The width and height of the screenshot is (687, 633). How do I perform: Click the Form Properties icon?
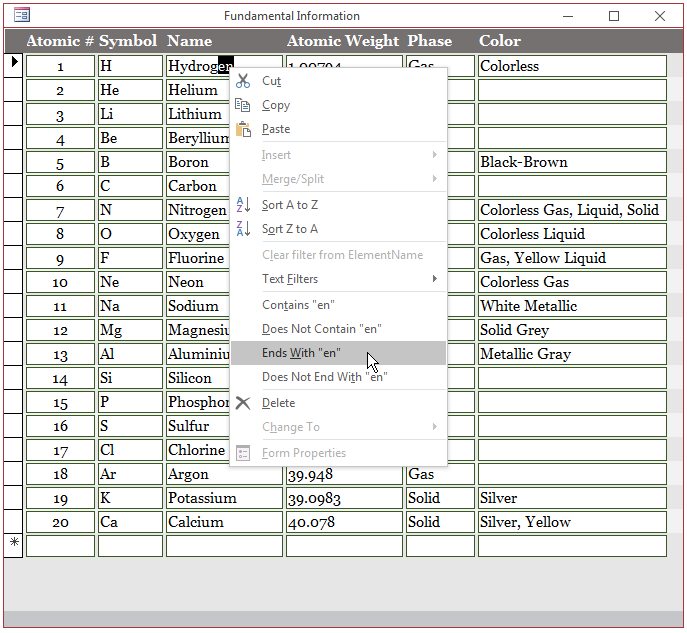click(x=243, y=453)
